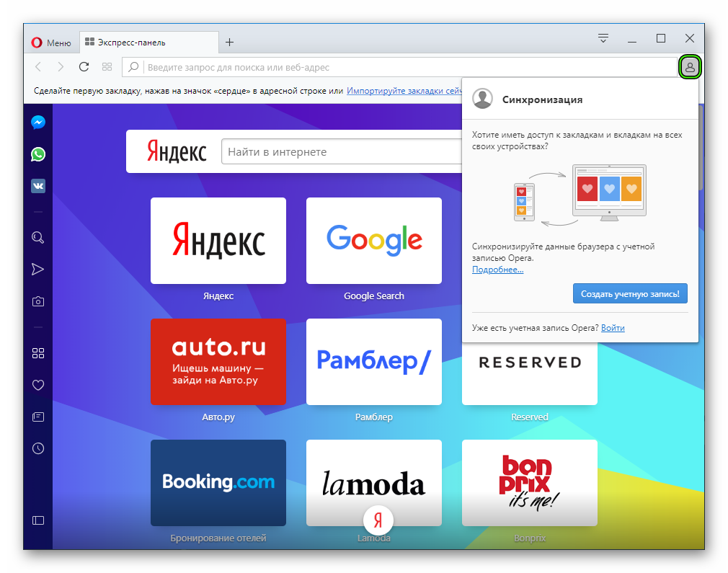Screen dimensions: 728x573
Task: Close the Opera window
Action: [x=690, y=38]
